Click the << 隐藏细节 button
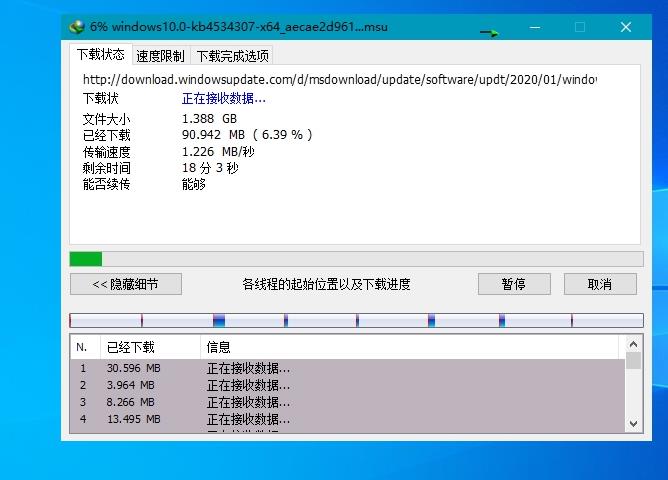This screenshot has height=480, width=668. point(126,284)
